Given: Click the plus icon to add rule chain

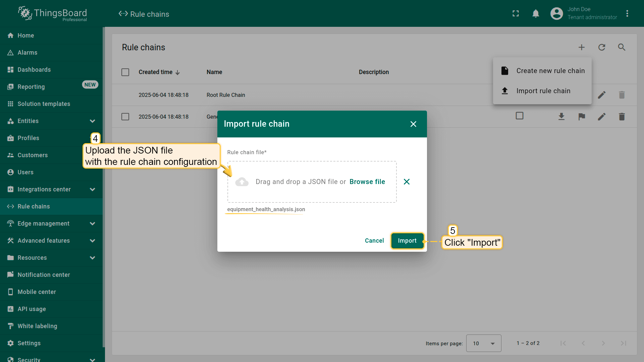Looking at the screenshot, I should (x=582, y=47).
